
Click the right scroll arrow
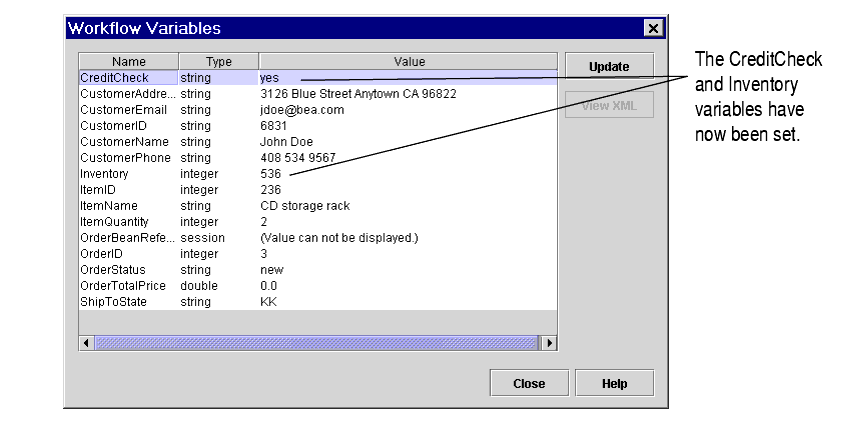pos(549,343)
